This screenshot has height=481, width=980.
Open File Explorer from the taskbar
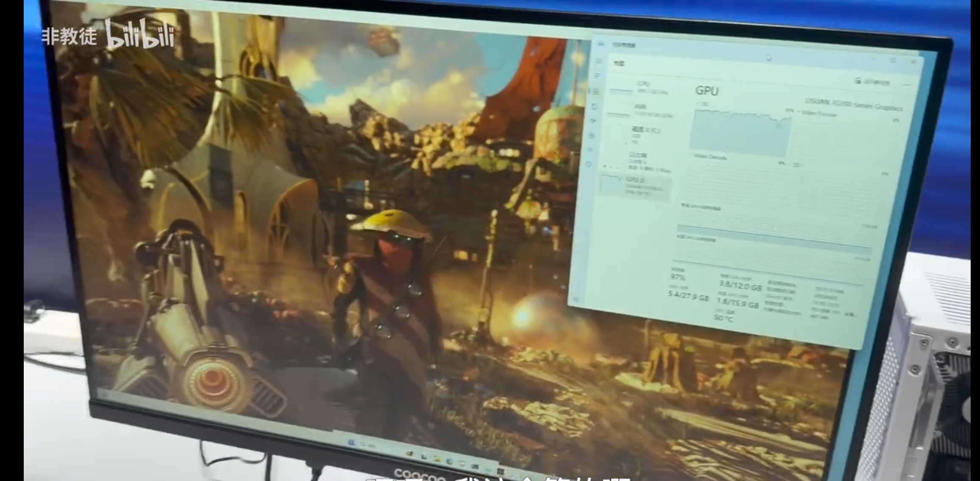(438, 459)
